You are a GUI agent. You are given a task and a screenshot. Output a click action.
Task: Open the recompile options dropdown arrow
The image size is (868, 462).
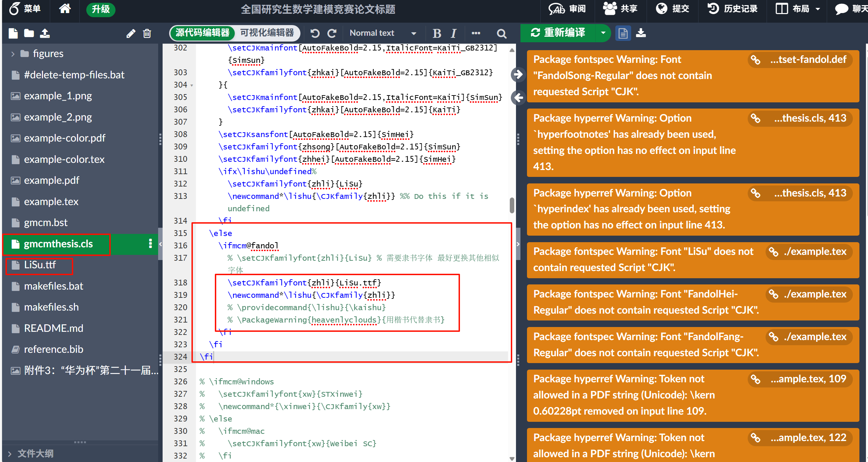click(603, 33)
